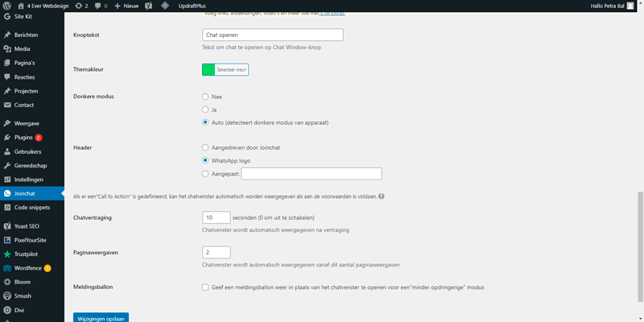Screen dimensions: 644x322
Task: Open the Joinchat menu in sidebar
Action: point(28,193)
